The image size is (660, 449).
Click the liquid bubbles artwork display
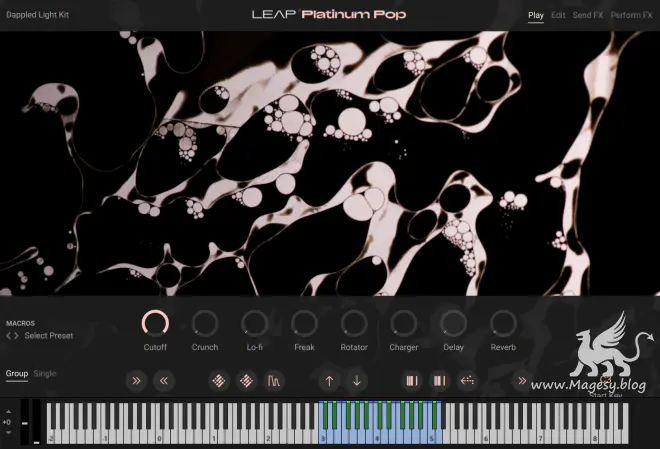330,163
